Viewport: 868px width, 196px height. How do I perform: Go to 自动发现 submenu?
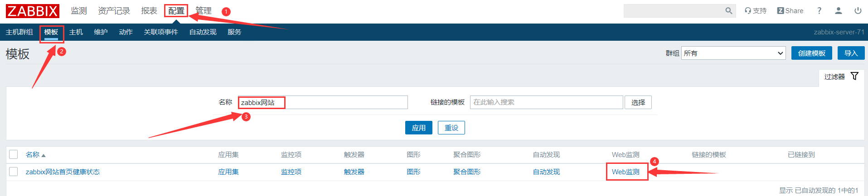pos(203,32)
